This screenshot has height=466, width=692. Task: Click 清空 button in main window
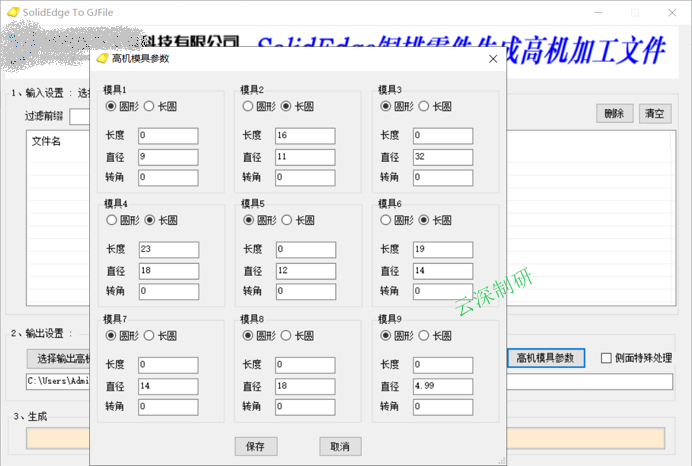(x=655, y=114)
